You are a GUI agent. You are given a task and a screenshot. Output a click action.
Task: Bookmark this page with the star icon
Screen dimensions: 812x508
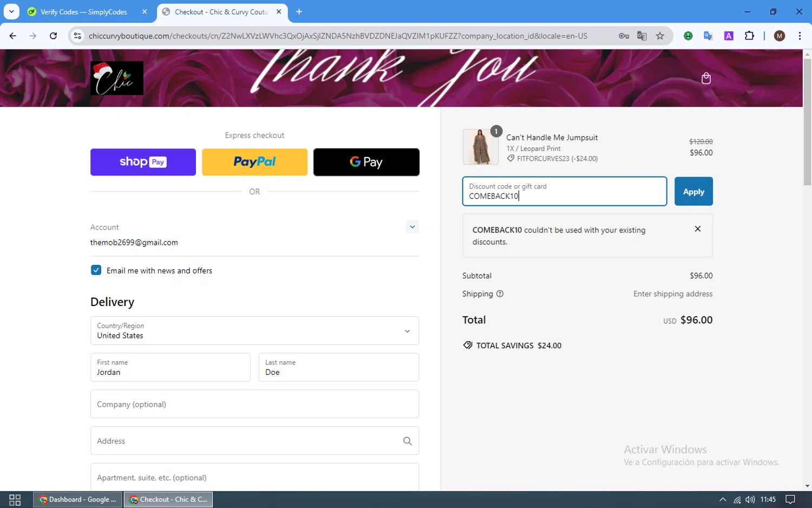[x=660, y=36]
